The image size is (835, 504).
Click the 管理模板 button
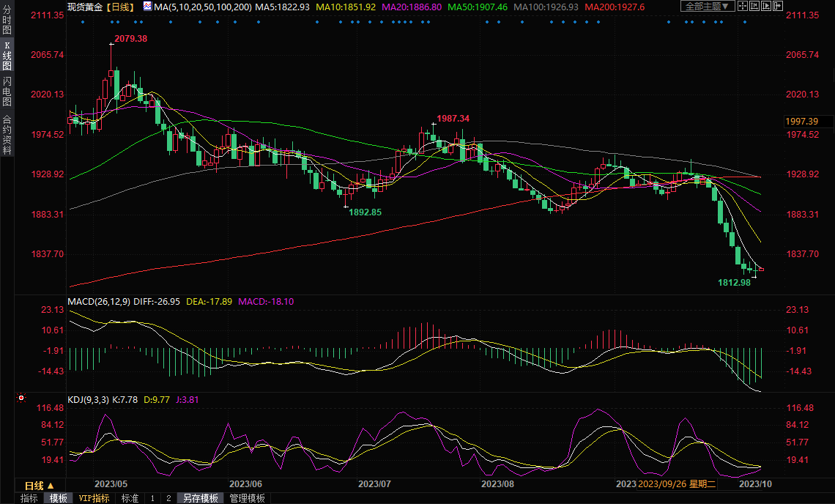[248, 498]
